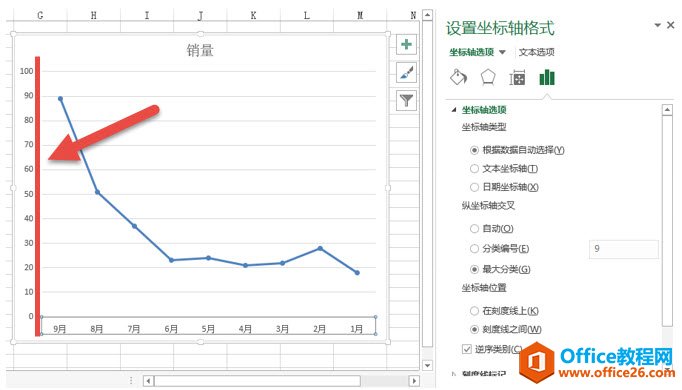
Task: Expand the 刻度线标记 section at bottom
Action: click(x=454, y=373)
